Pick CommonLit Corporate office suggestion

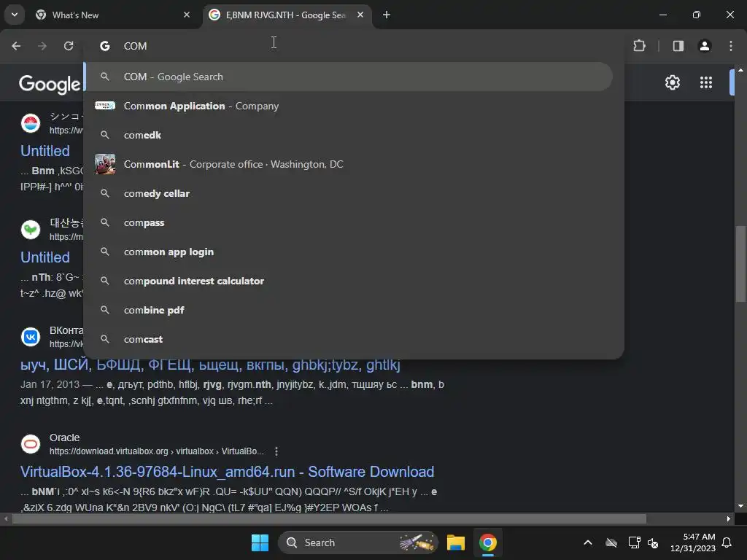[354, 164]
